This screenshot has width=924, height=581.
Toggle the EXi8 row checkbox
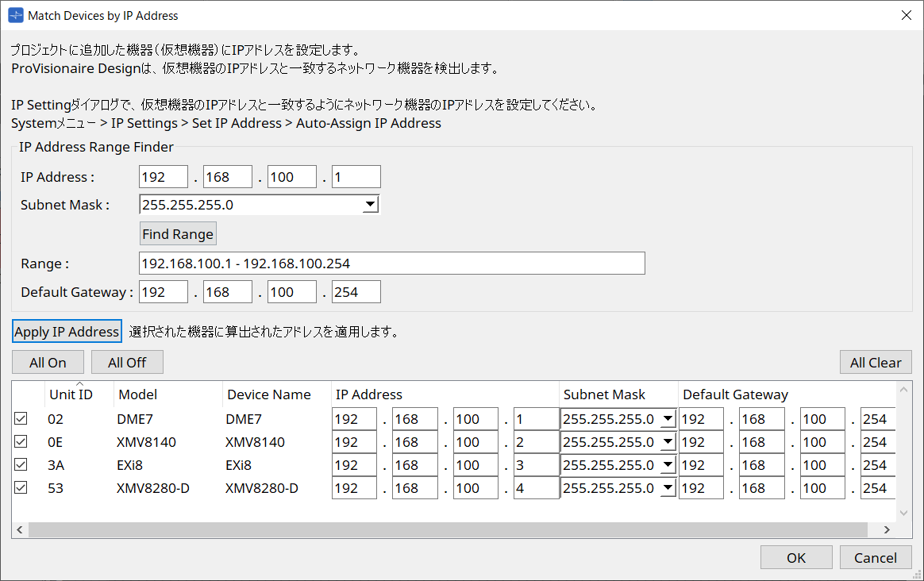21,465
